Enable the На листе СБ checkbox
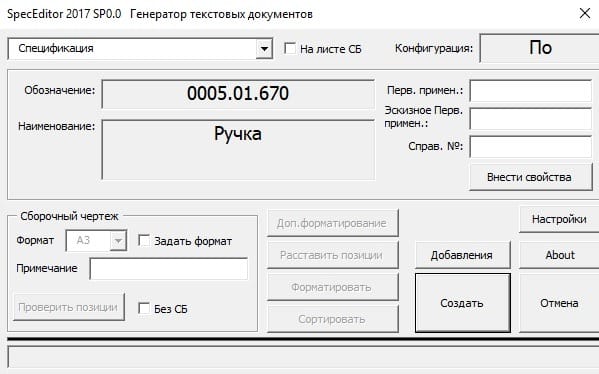Image resolution: width=599 pixels, height=374 pixels. point(290,49)
